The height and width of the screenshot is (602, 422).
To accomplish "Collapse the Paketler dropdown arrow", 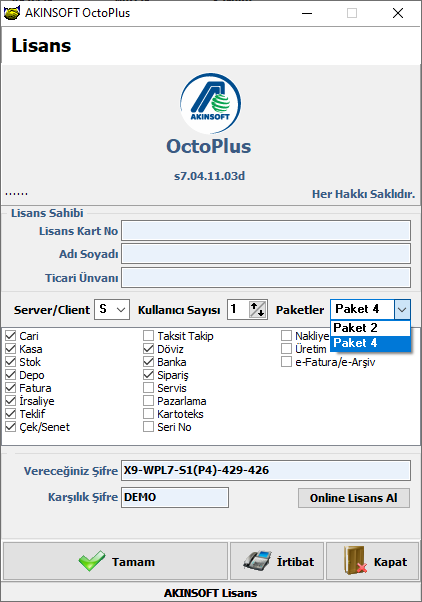I will [402, 309].
